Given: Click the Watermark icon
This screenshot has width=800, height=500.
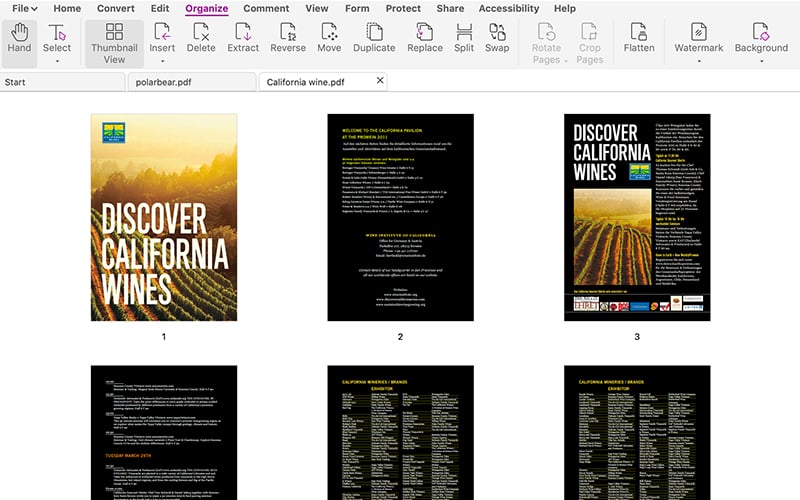Looking at the screenshot, I should point(698,32).
